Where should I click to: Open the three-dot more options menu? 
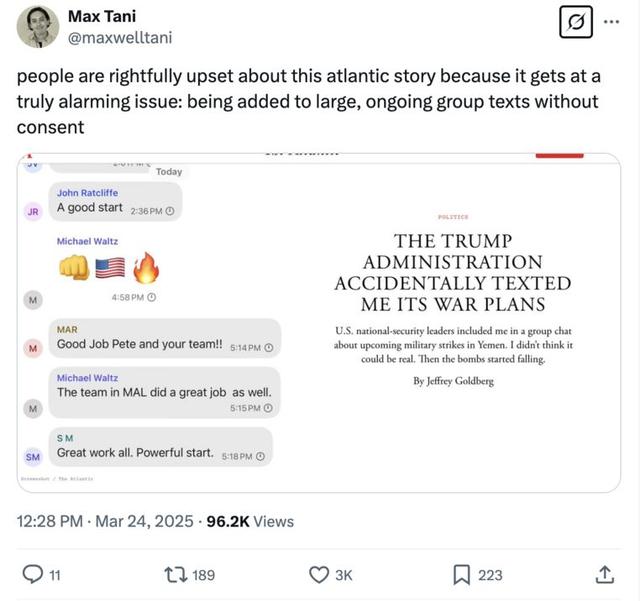pyautogui.click(x=616, y=23)
